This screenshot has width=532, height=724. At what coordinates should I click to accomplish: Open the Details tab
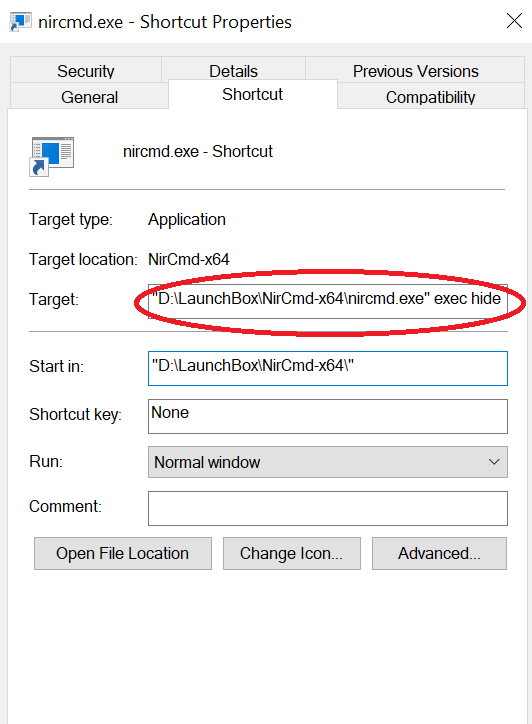(233, 71)
